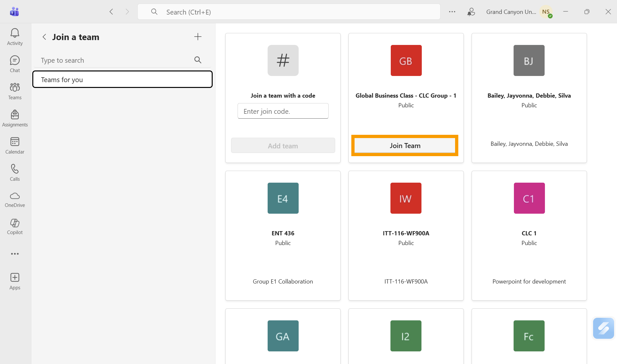Select the Teams for you tab
Viewport: 617px width, 364px height.
pyautogui.click(x=122, y=80)
